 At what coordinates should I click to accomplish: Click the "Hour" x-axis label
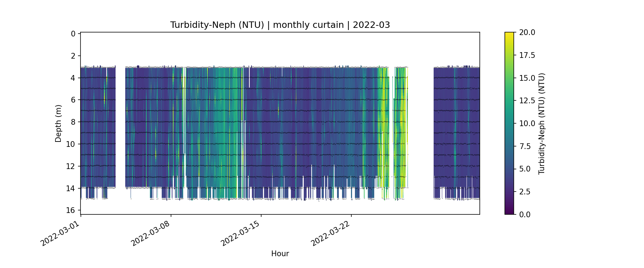[280, 254]
